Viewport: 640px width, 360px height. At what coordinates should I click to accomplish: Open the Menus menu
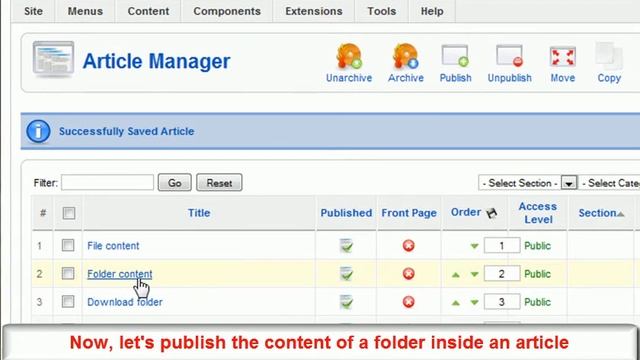click(85, 11)
